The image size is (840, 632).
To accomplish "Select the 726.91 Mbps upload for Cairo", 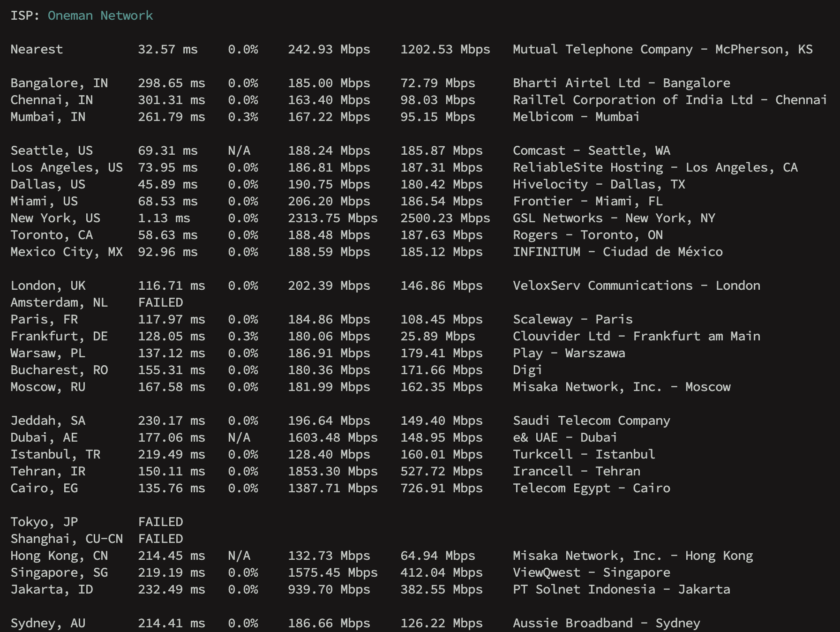I will 441,488.
